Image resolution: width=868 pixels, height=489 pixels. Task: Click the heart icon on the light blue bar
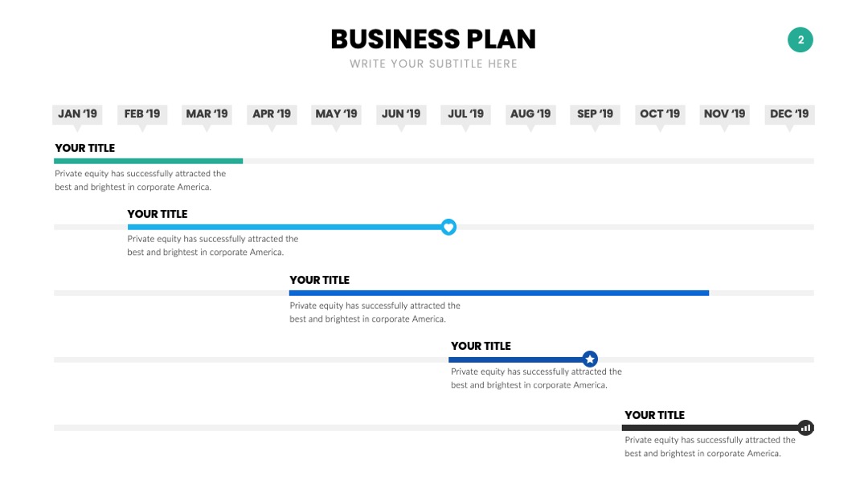tap(448, 227)
